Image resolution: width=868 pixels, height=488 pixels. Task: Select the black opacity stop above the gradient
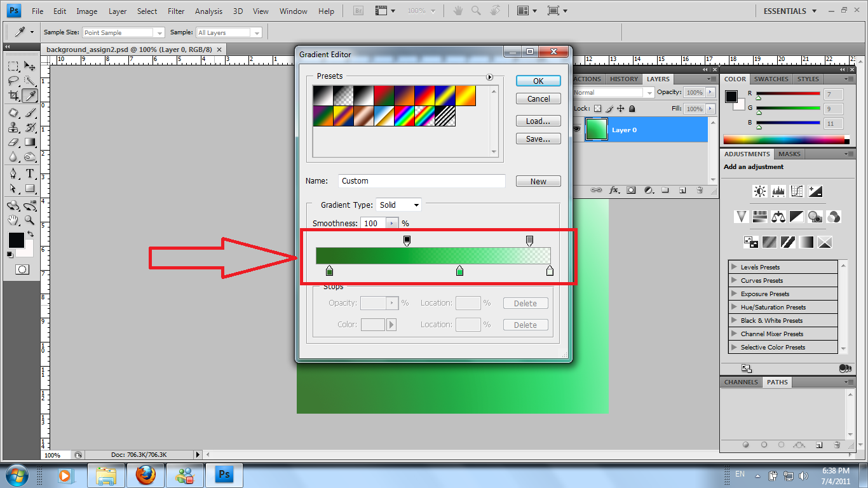click(407, 240)
